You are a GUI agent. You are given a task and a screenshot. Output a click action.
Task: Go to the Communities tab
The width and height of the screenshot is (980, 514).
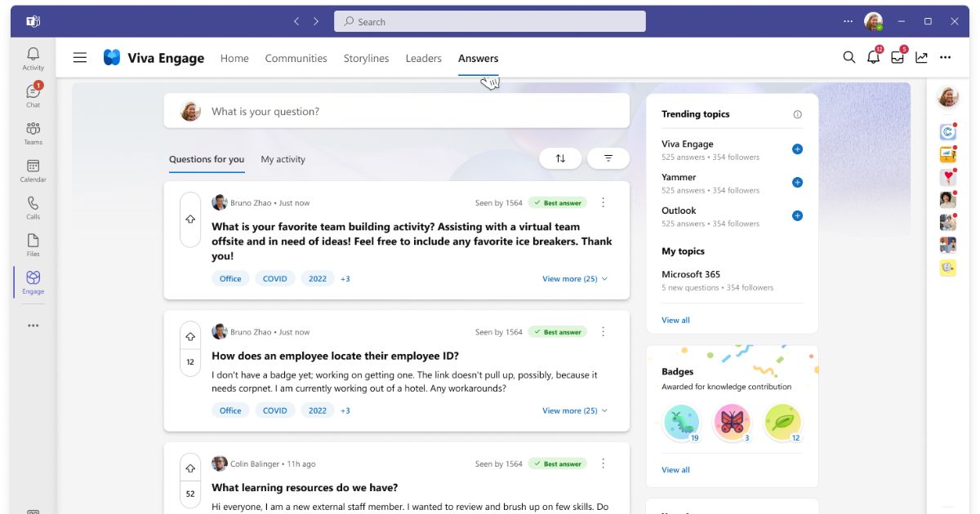coord(296,58)
